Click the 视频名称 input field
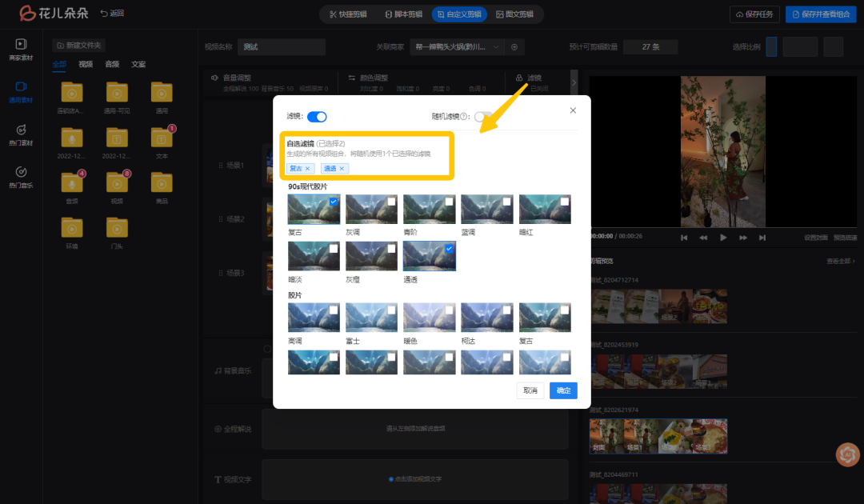 click(x=282, y=47)
